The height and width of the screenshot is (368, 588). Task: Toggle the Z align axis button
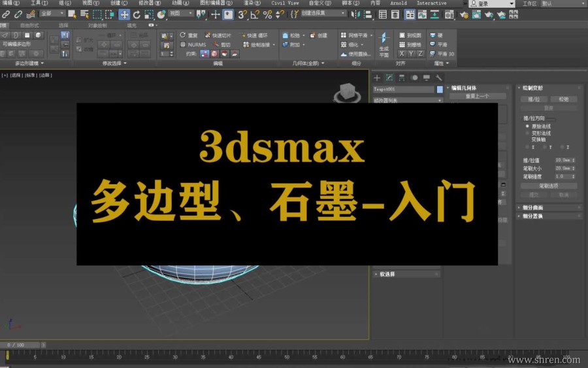[x=420, y=54]
